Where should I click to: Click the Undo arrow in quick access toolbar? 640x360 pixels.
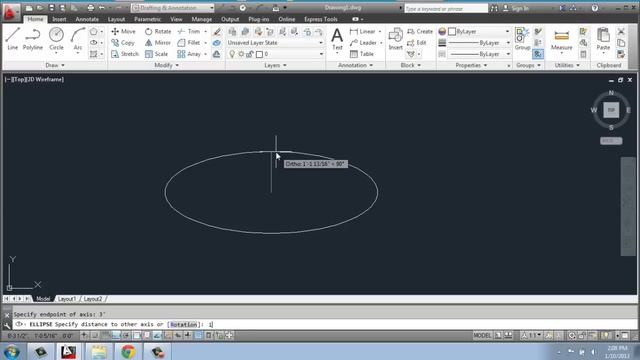tap(102, 8)
